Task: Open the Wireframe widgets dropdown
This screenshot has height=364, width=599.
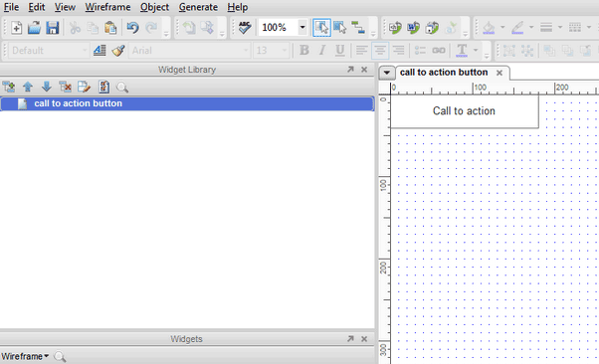Action: click(25, 356)
